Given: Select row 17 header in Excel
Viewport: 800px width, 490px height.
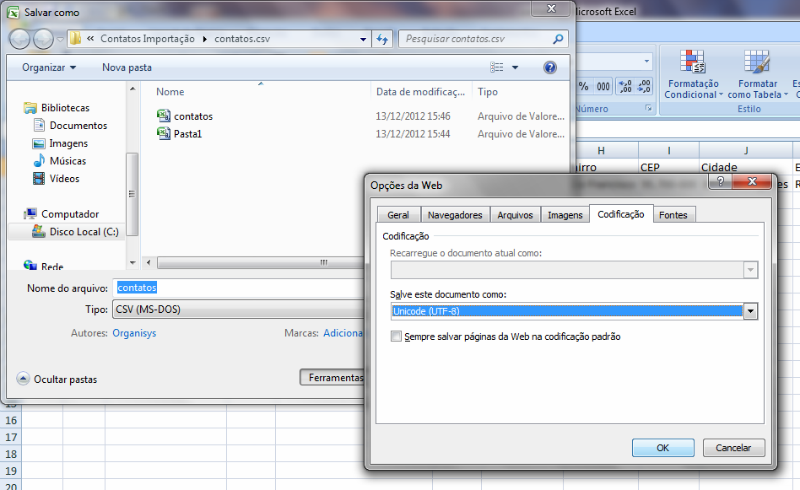Looking at the screenshot, I should pos(11,437).
